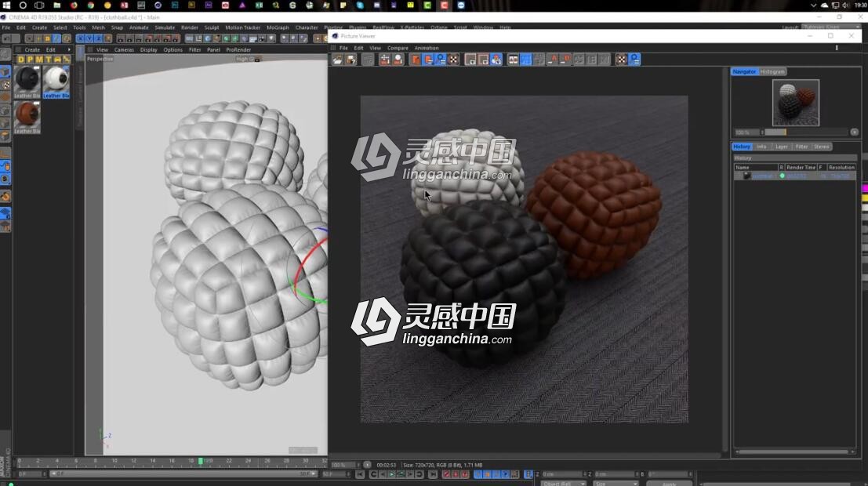Click the Cortana circle in taskbar

point(23,5)
